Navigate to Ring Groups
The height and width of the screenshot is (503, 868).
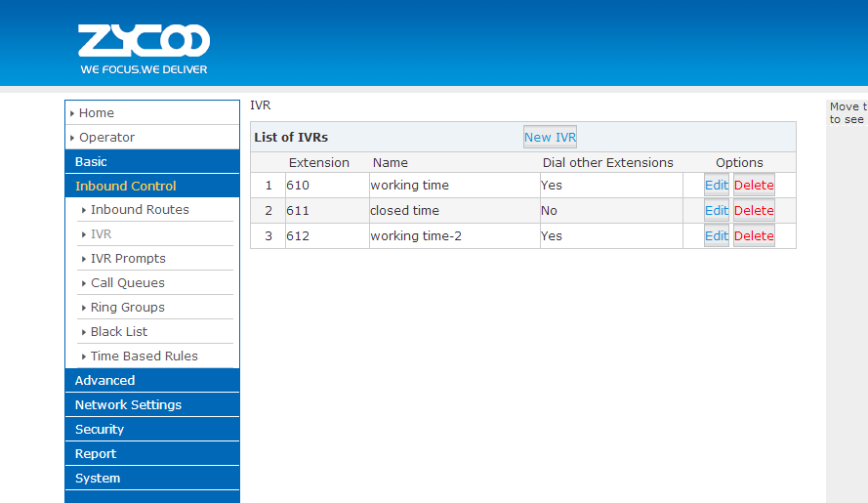[x=128, y=308]
